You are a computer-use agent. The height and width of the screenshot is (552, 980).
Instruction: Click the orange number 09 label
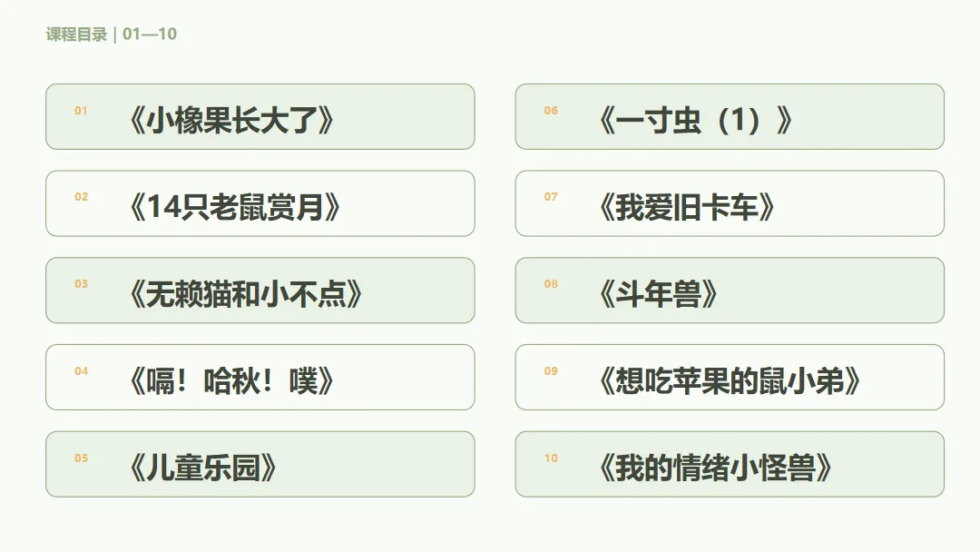coord(551,371)
